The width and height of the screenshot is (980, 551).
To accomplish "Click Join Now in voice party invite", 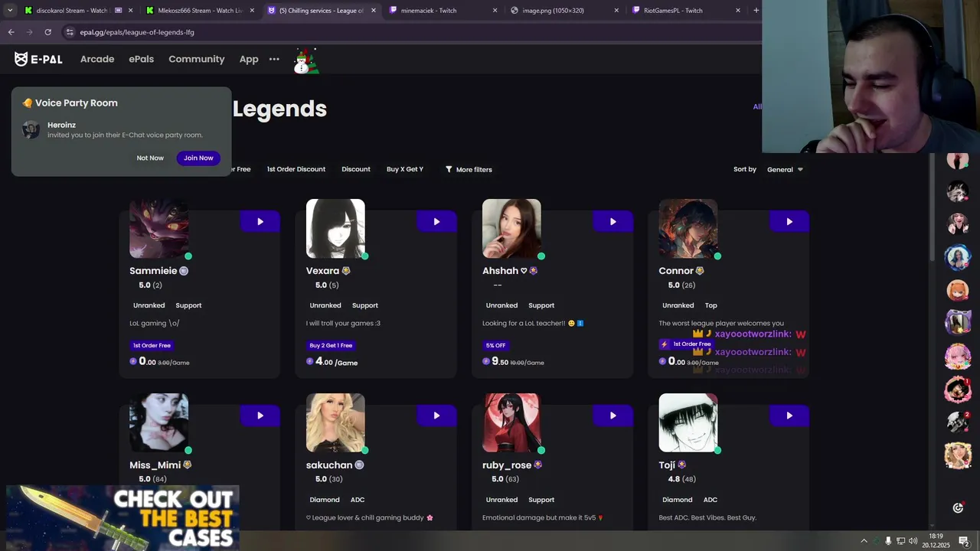I will point(198,158).
